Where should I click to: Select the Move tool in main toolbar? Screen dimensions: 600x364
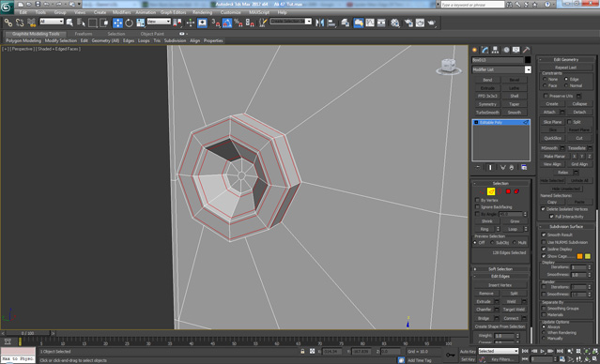click(117, 23)
